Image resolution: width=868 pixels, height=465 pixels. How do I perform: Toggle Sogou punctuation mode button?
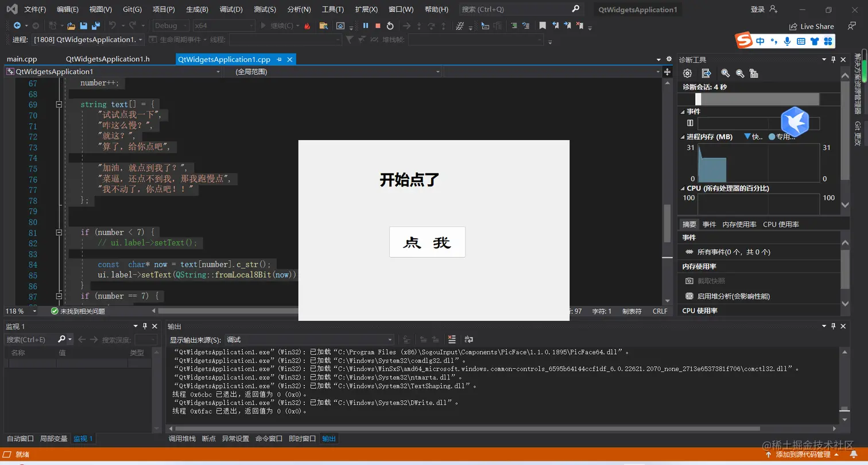774,41
